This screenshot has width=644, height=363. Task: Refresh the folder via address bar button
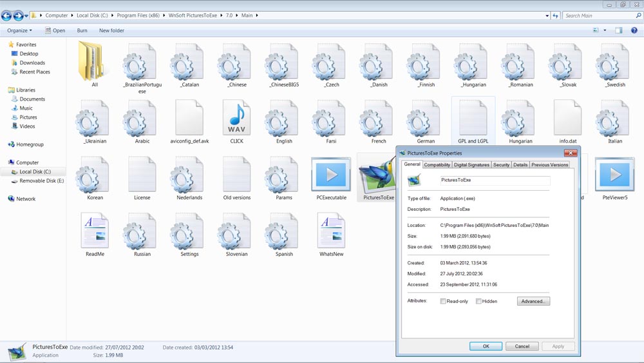coord(555,15)
